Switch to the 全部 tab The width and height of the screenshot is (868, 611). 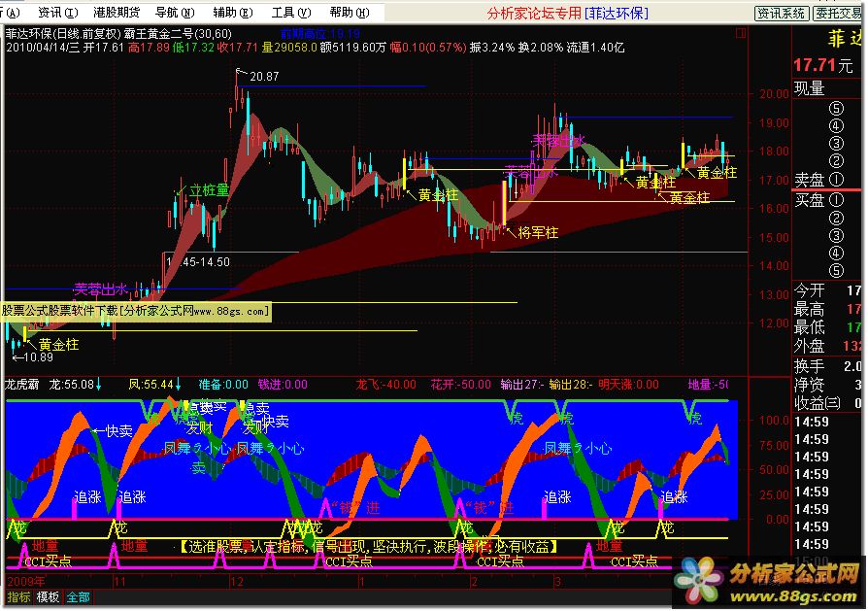(79, 597)
